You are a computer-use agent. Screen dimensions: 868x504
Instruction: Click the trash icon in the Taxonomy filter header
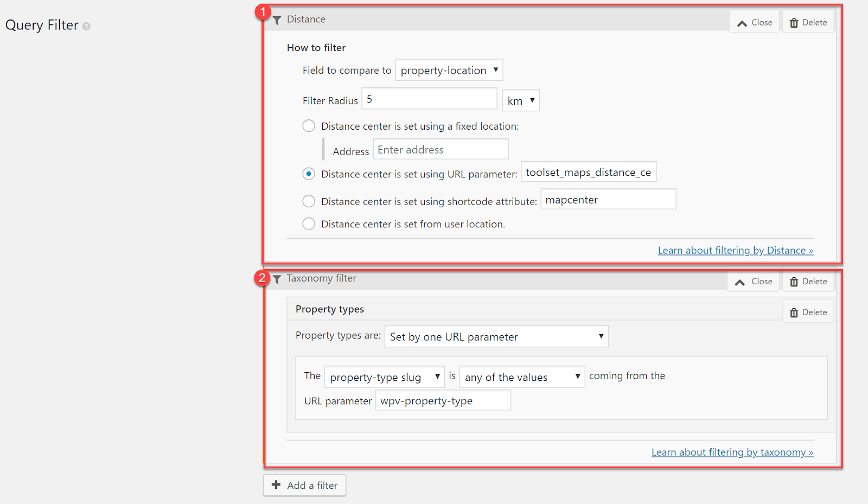[x=793, y=281]
